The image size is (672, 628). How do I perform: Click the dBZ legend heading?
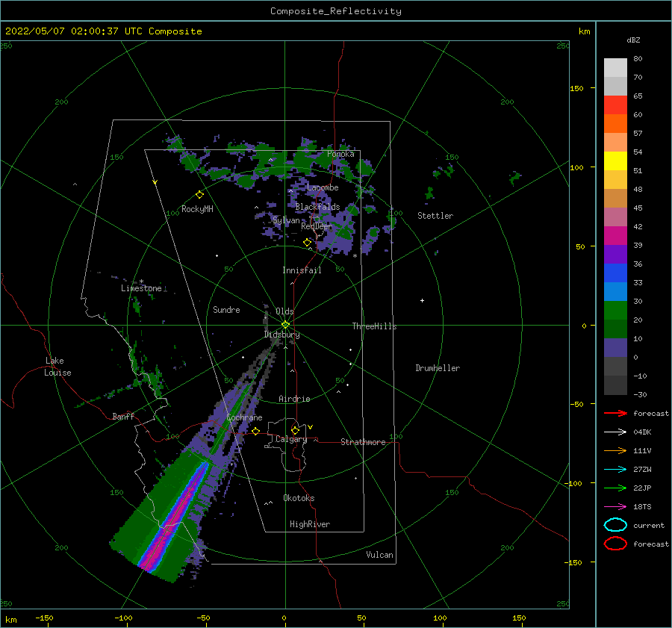tap(633, 40)
